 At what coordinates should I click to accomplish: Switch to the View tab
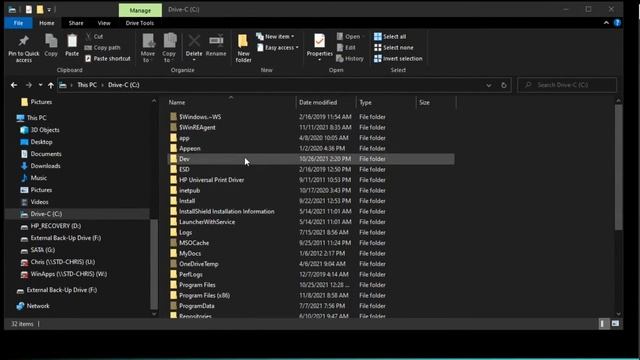point(104,23)
